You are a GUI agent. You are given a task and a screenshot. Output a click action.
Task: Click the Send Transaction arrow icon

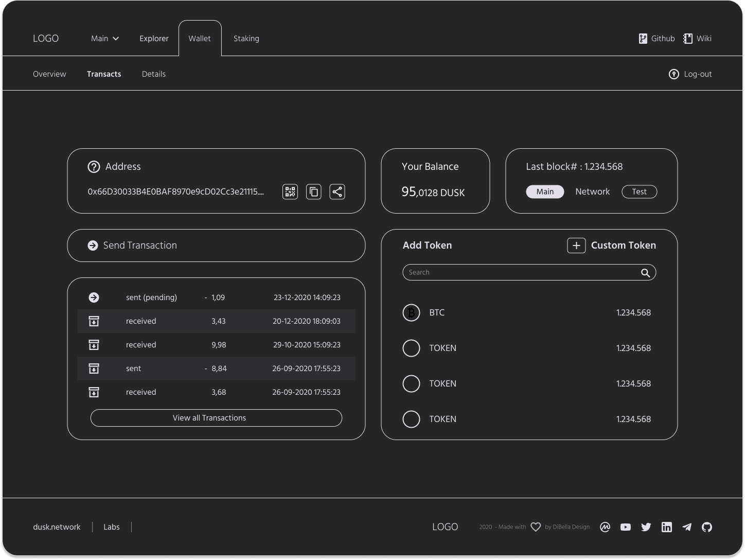[93, 246]
